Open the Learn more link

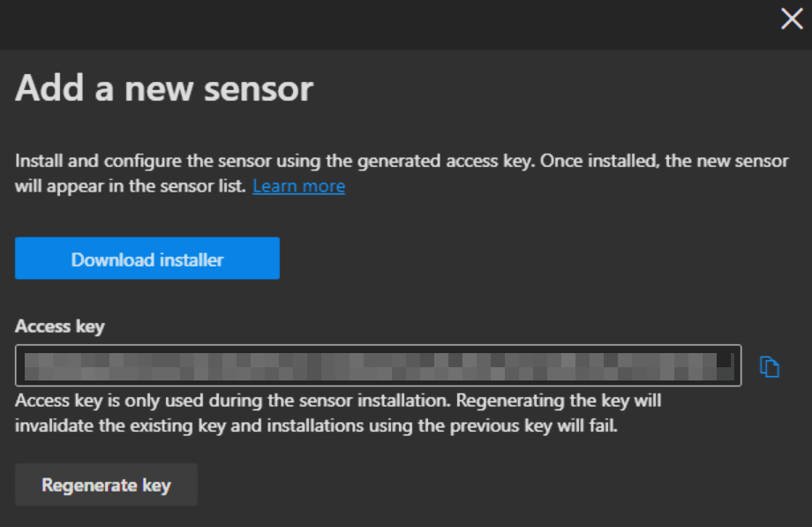[x=298, y=186]
